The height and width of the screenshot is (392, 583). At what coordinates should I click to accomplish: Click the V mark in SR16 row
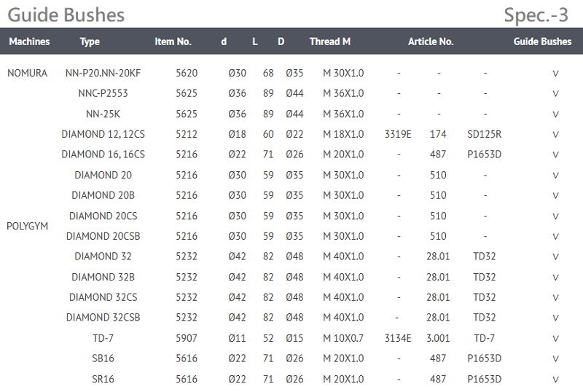pos(555,379)
